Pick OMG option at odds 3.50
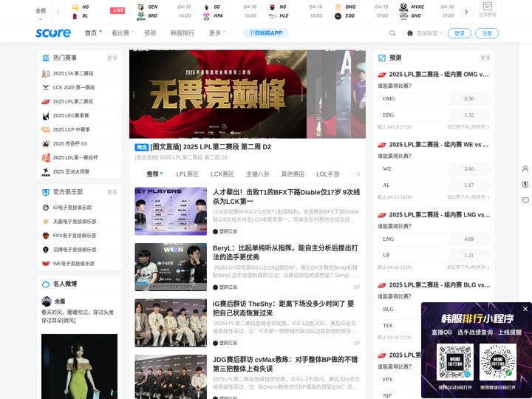The width and height of the screenshot is (532, 399). click(x=434, y=99)
